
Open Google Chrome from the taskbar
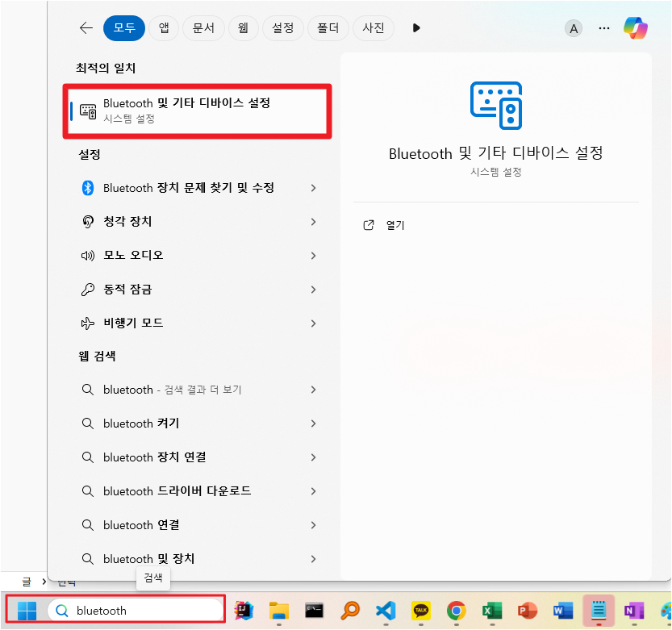click(457, 611)
